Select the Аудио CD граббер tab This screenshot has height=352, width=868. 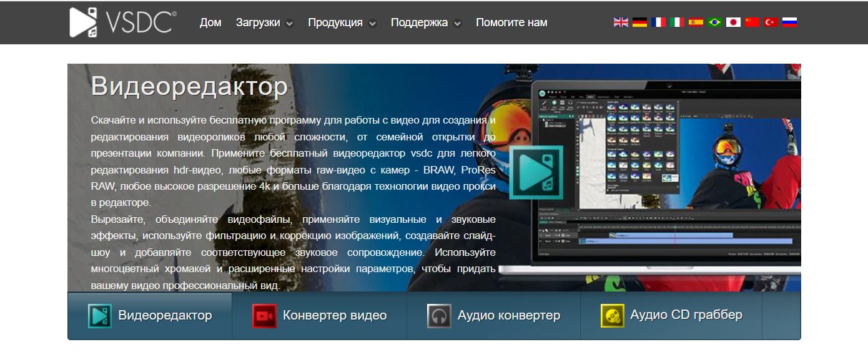click(671, 316)
